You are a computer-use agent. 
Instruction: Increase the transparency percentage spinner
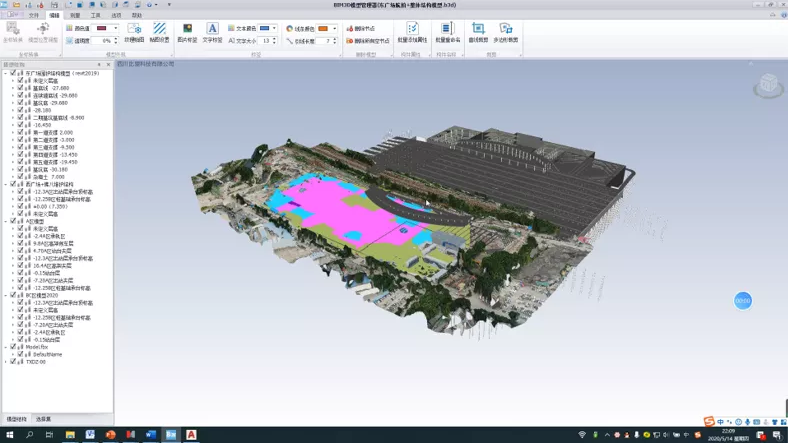click(116, 39)
